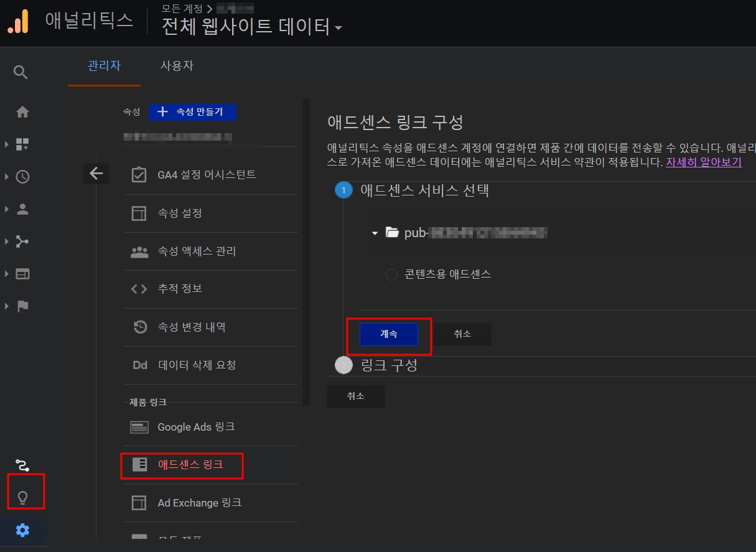Viewport: 756px width, 552px height.
Task: Switch to the 사용자 tab
Action: coord(177,66)
